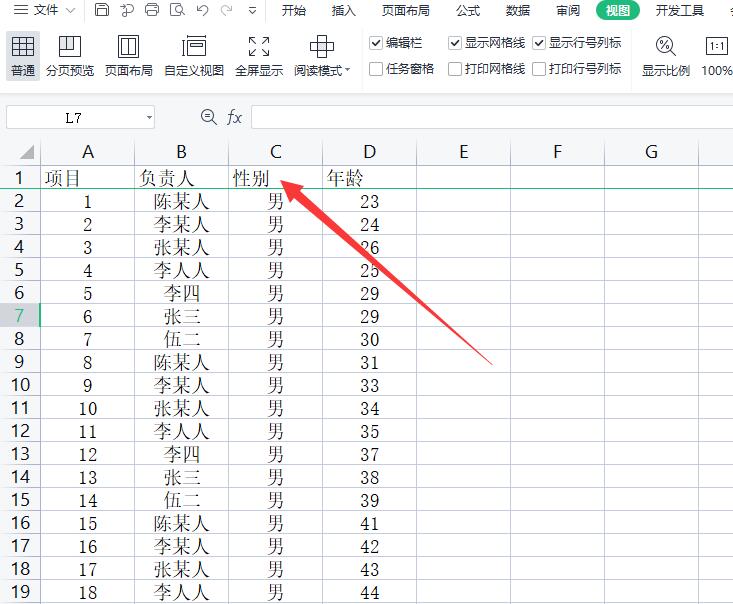Click the Print icon in quick access toolbar

(x=151, y=10)
